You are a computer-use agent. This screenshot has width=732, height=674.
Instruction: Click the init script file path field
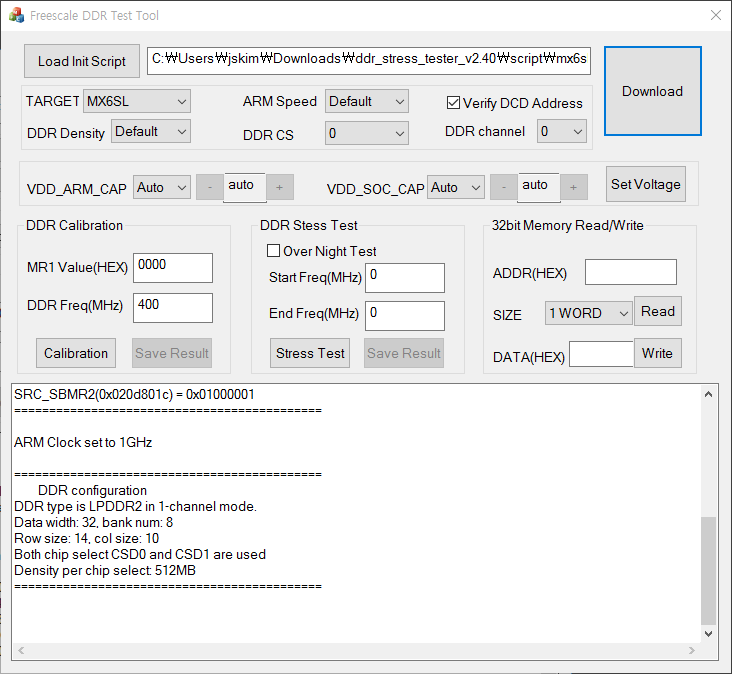(369, 60)
